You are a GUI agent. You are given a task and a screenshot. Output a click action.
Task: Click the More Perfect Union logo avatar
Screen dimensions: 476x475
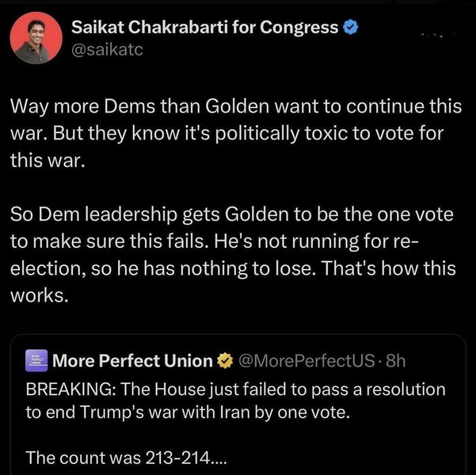click(x=36, y=361)
